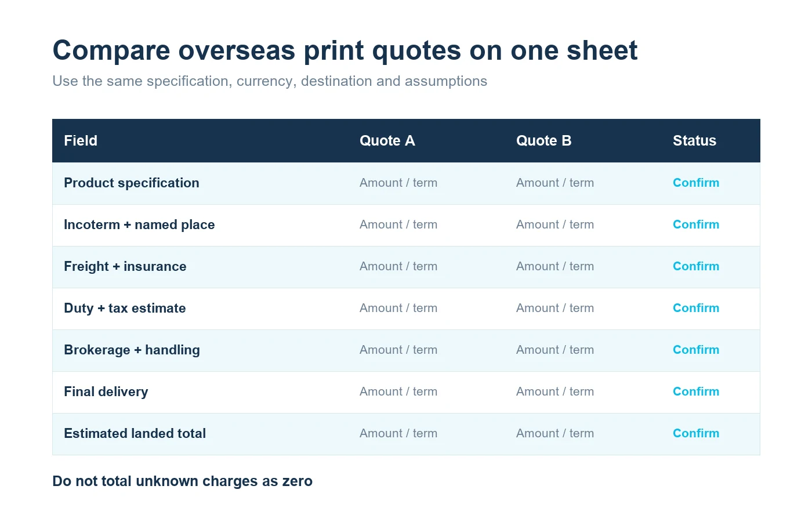Select the Duty + tax estimate label
The image size is (812, 522).
point(125,308)
